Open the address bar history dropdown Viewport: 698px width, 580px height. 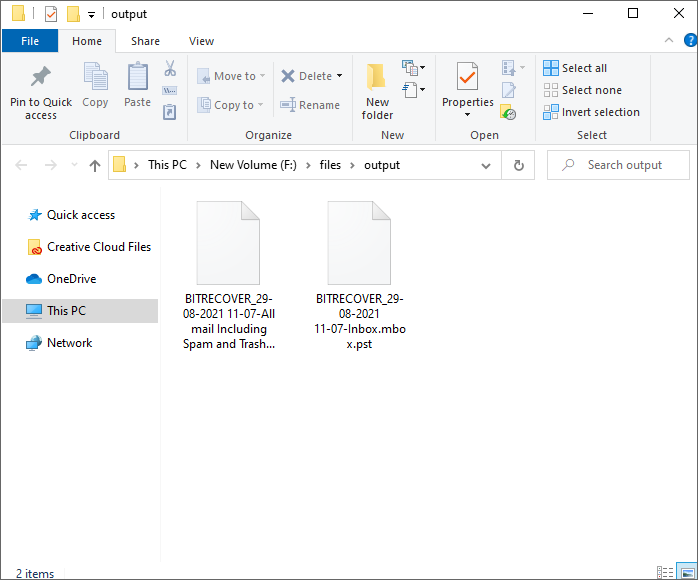(x=486, y=165)
